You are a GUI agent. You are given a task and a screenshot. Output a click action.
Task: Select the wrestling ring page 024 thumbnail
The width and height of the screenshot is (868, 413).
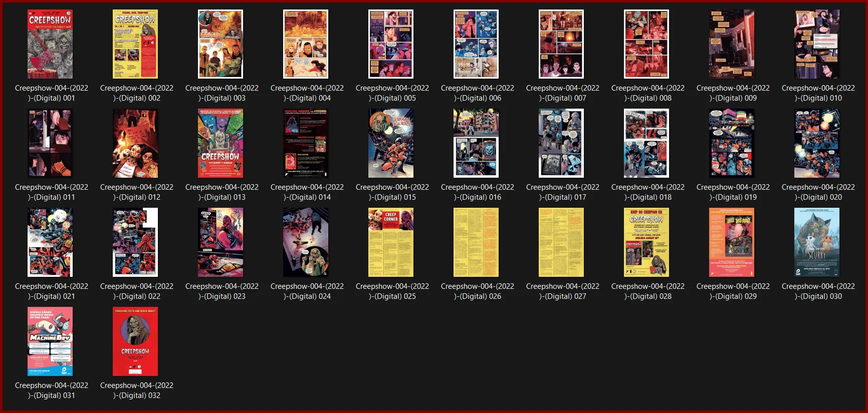click(306, 242)
